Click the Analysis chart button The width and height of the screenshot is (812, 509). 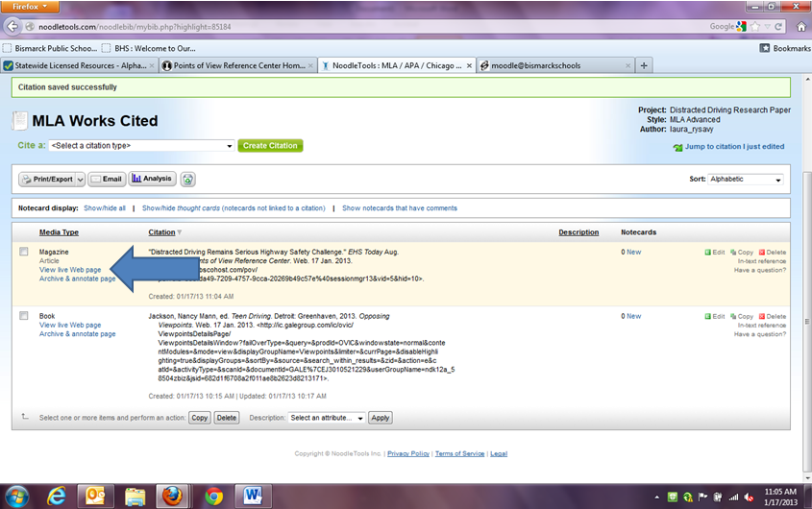pyautogui.click(x=152, y=179)
